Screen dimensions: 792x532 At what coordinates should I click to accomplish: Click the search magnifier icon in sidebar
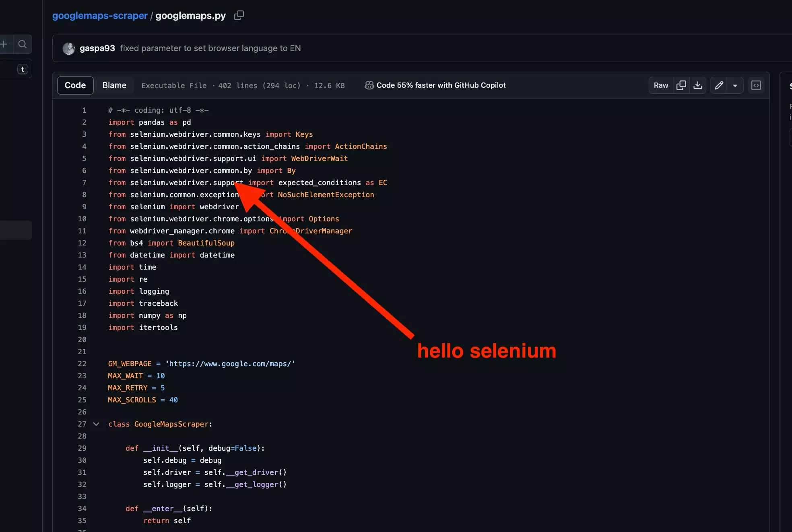(23, 44)
